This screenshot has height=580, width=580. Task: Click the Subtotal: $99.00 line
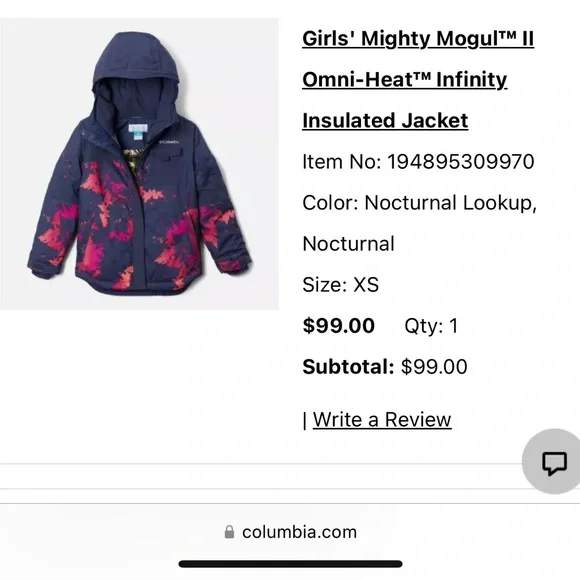[x=385, y=367]
